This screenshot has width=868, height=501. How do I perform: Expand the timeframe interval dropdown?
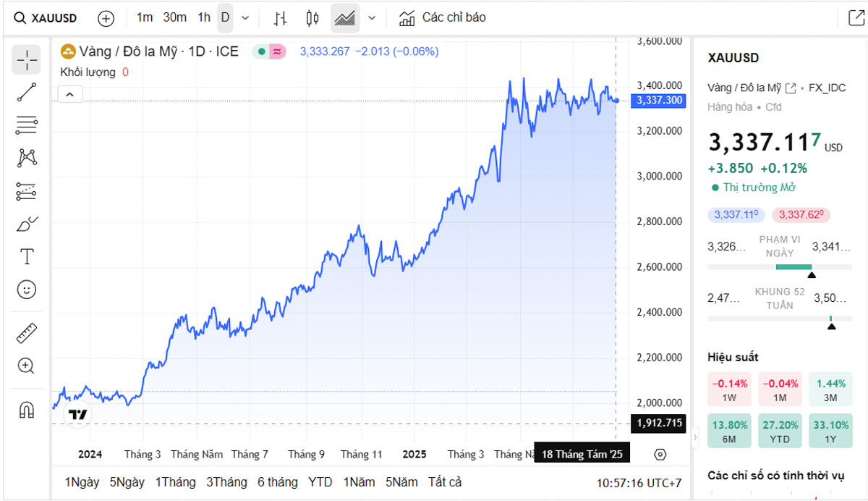click(245, 18)
